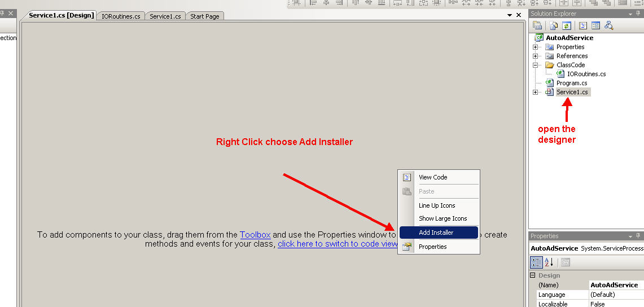Switch to the Service1.cs code tab
Viewport: 644px width, 307px height.
165,16
